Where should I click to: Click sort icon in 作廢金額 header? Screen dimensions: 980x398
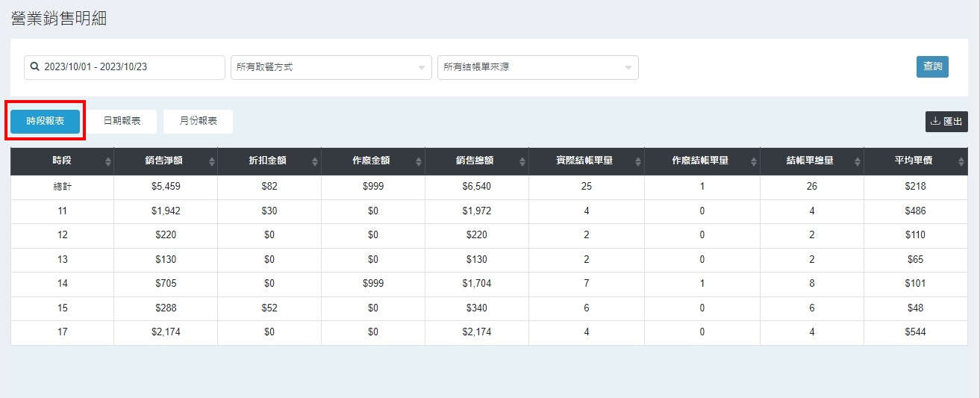point(419,161)
